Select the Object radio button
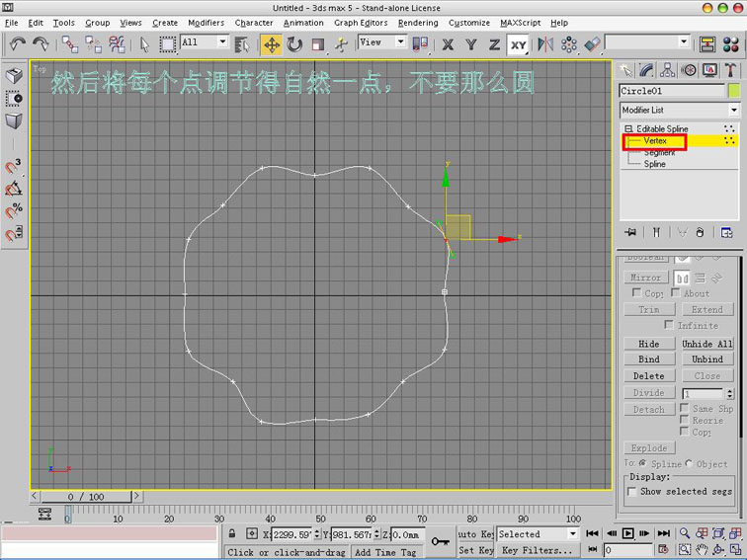 [x=689, y=463]
